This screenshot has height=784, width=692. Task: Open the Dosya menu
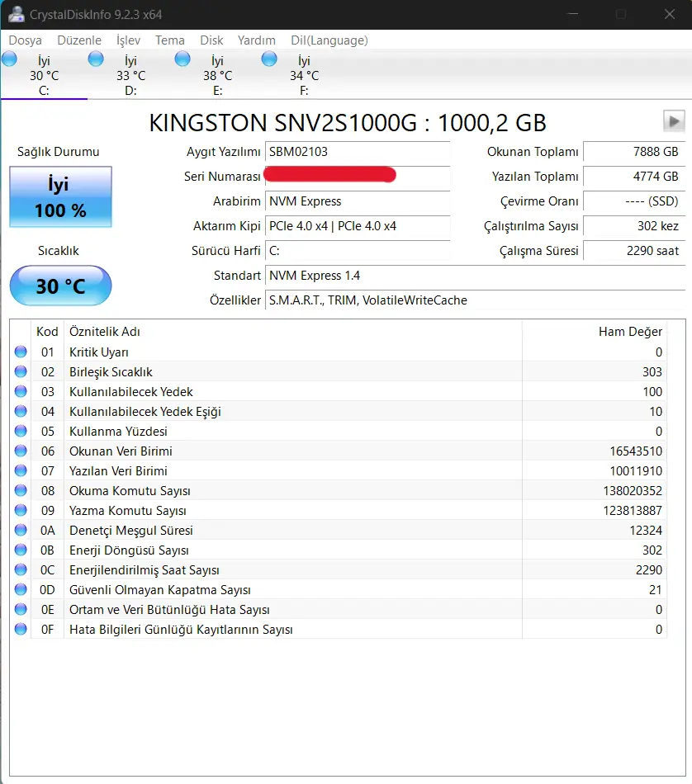pyautogui.click(x=25, y=40)
